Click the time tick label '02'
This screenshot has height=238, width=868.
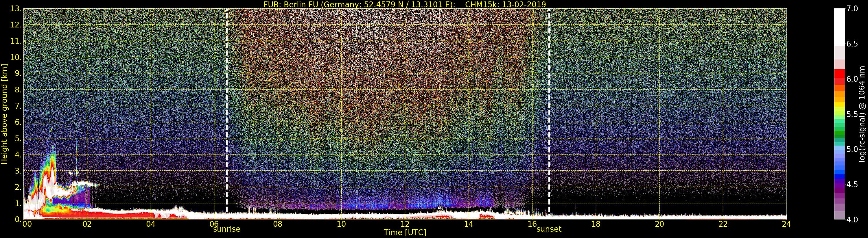click(x=87, y=224)
